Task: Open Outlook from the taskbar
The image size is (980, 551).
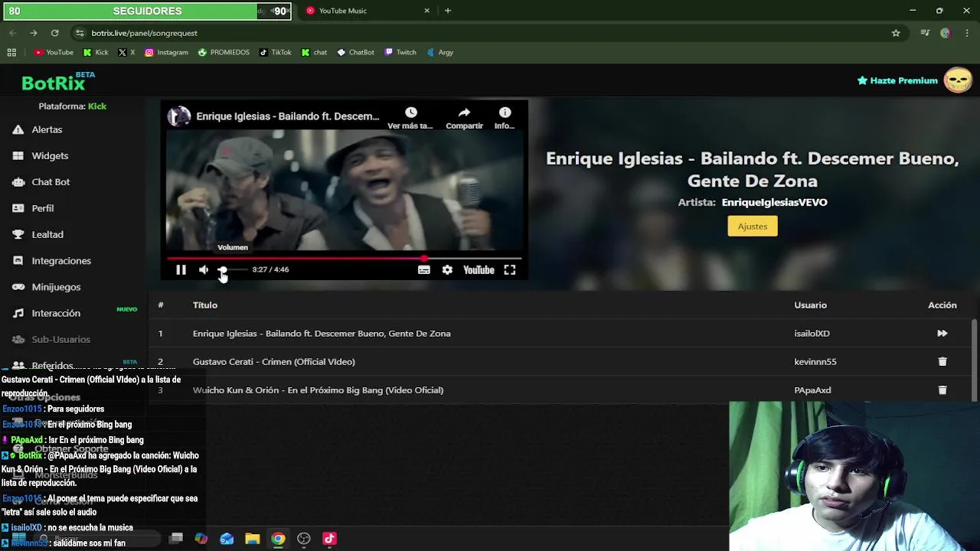Action: tap(227, 539)
